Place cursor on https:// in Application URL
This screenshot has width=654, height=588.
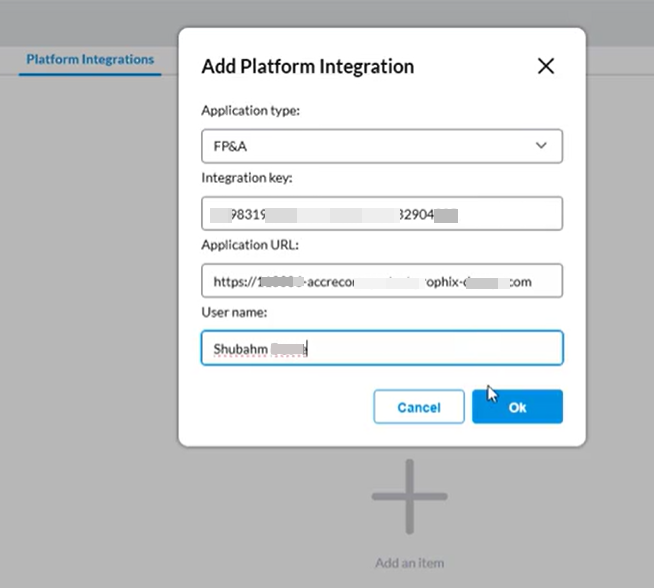(234, 282)
